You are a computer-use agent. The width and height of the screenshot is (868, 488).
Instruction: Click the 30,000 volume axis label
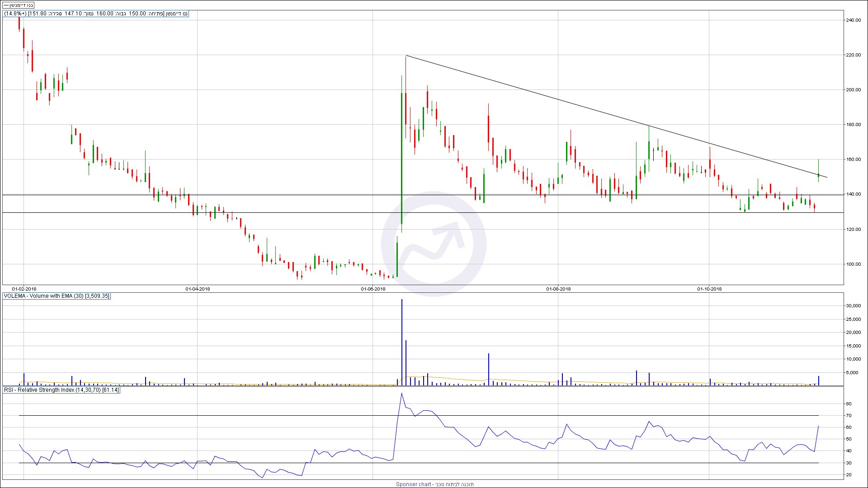coord(854,306)
